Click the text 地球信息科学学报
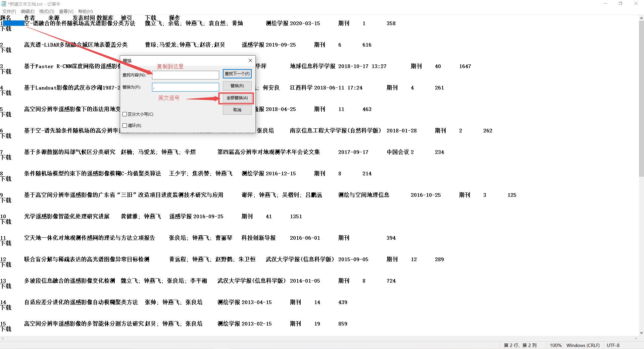The image size is (644, 349). tap(312, 66)
